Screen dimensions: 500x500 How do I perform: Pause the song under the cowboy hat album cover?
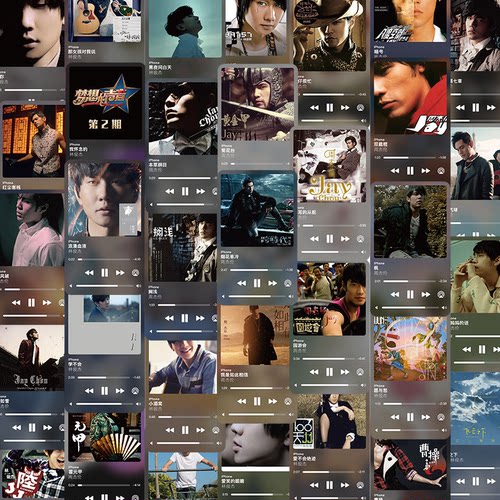click(x=329, y=107)
